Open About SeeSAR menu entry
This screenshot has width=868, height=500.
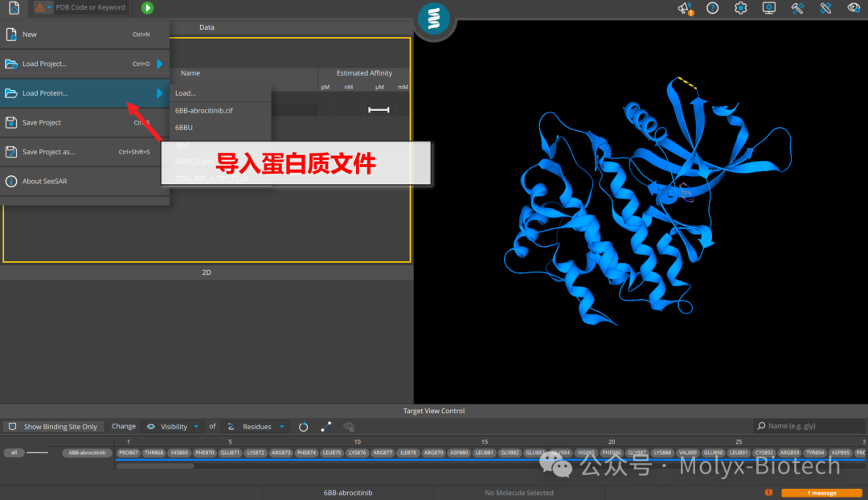tap(84, 181)
